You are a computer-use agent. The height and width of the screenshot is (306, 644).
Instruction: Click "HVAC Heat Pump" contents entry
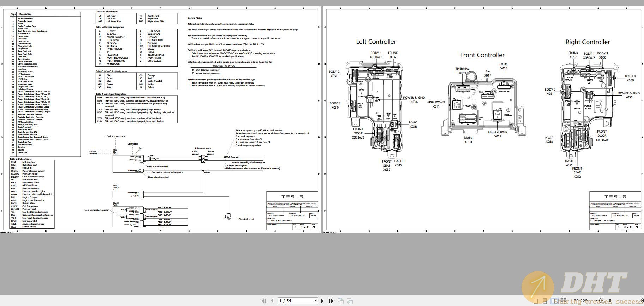(x=25, y=81)
